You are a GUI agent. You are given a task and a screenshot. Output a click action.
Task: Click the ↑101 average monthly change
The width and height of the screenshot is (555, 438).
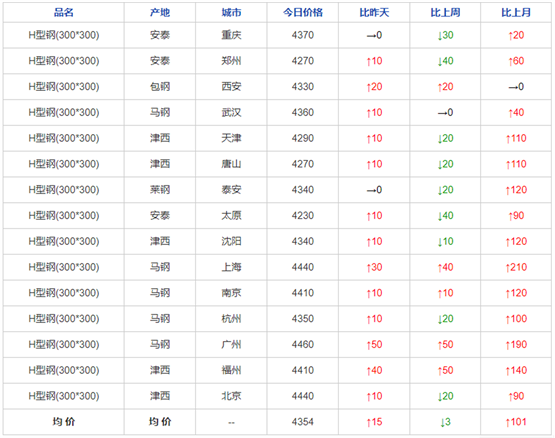[516, 422]
